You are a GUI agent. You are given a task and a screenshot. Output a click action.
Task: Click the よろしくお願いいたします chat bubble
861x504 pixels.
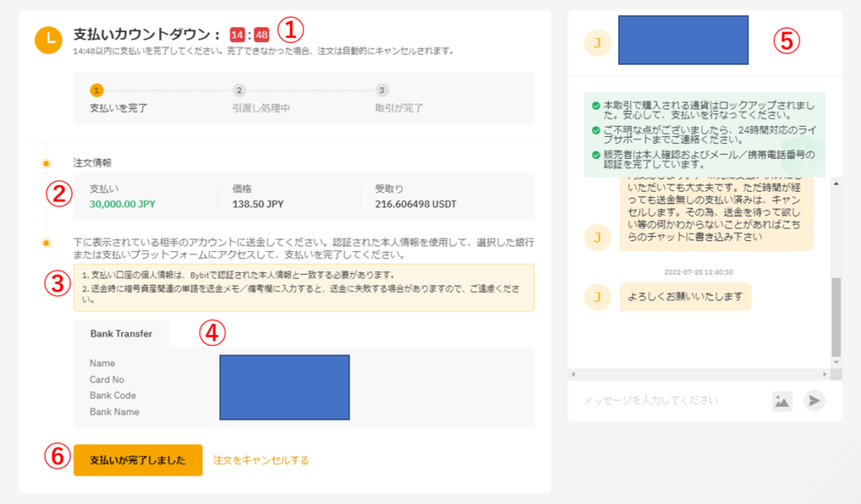point(685,296)
